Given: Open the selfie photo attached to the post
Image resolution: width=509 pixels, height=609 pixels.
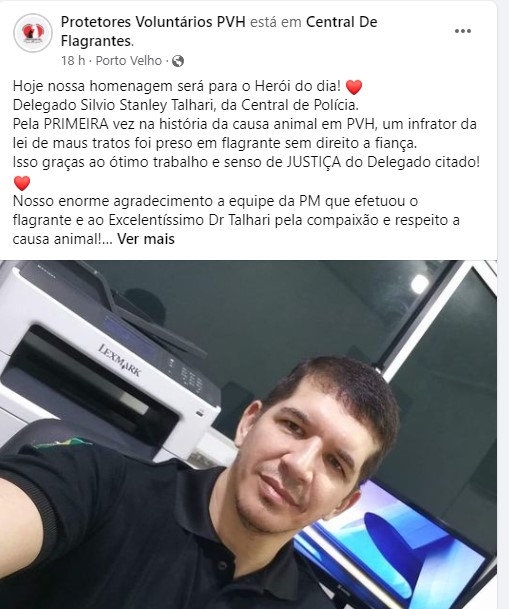Looking at the screenshot, I should [248, 434].
